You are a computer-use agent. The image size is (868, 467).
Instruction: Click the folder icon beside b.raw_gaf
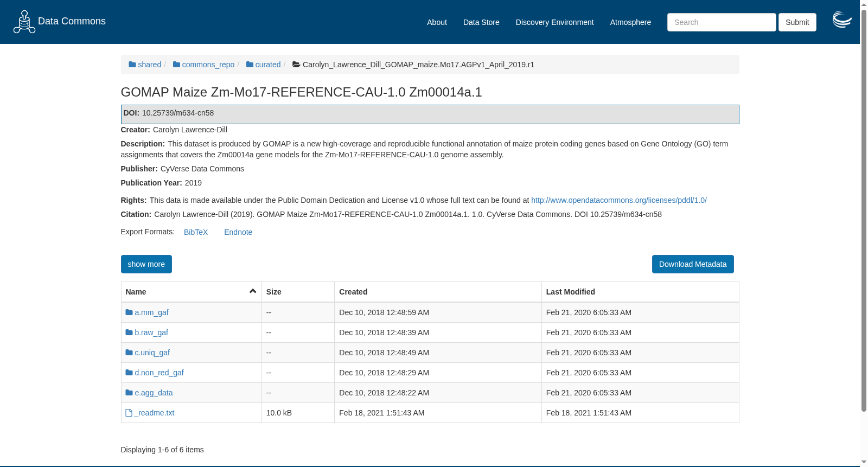coord(129,332)
